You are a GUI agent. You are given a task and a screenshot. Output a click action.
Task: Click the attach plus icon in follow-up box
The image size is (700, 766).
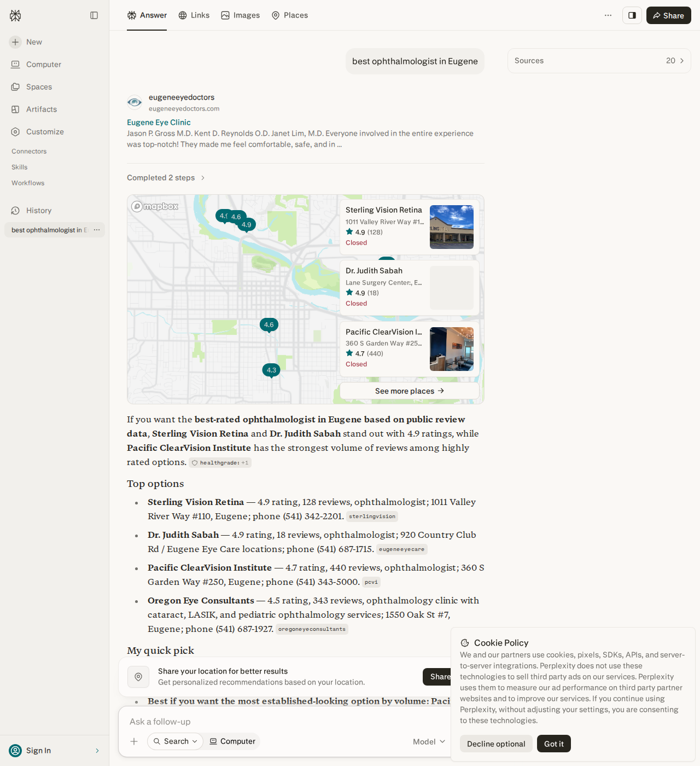pyautogui.click(x=134, y=741)
